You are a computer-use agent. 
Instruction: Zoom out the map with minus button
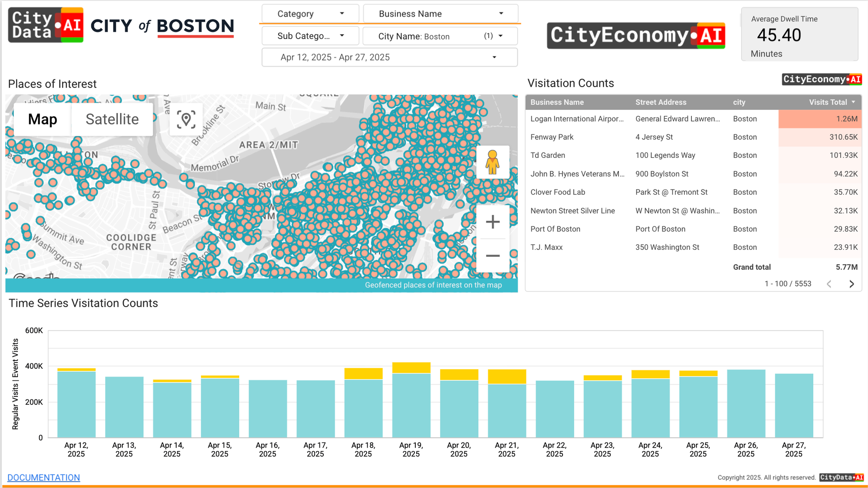click(x=493, y=256)
